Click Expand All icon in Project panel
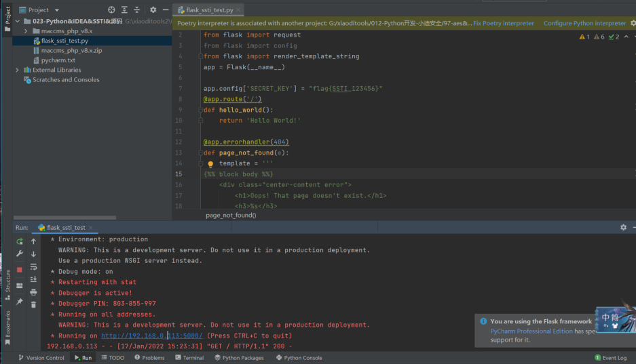 [124, 9]
